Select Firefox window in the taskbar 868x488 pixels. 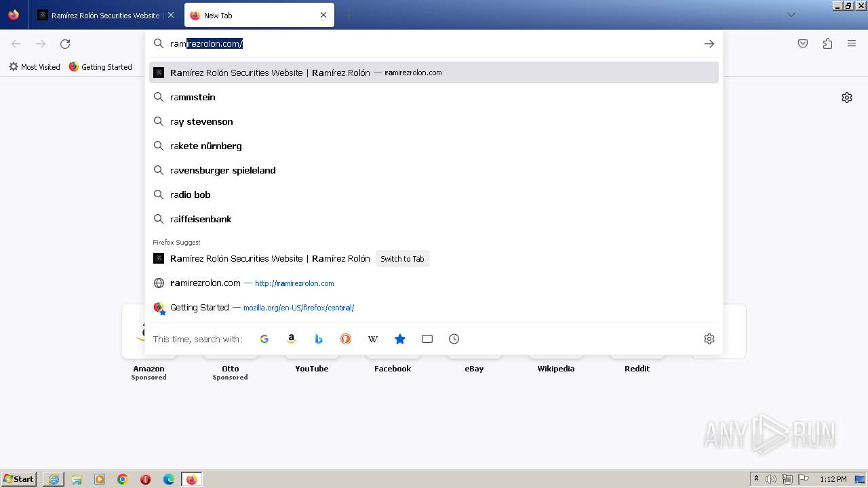192,479
